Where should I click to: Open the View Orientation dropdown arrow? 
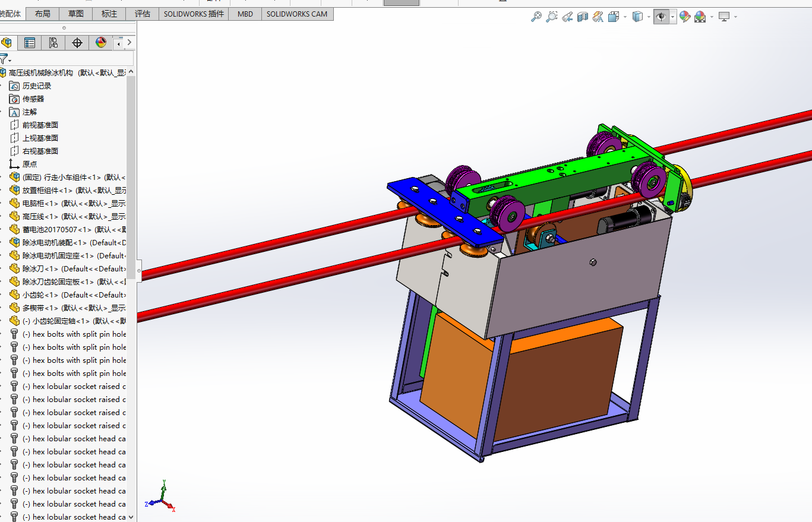[x=625, y=17]
